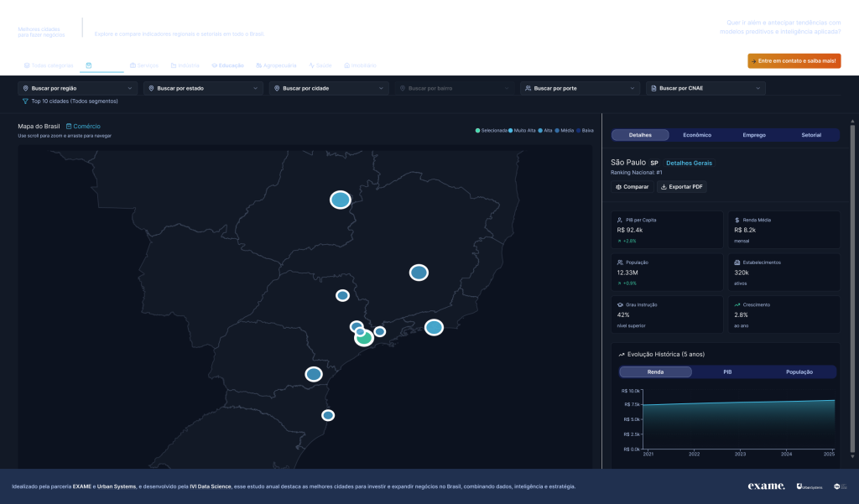This screenshot has height=504, width=859.
Task: Switch to the Econômico tab
Action: coord(697,135)
